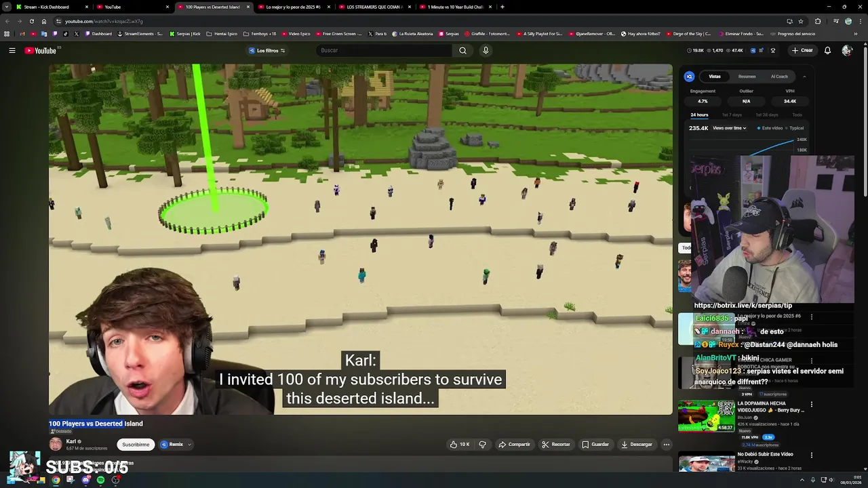Open the Los filtros control
Screen dimensions: 868x488
coord(267,50)
